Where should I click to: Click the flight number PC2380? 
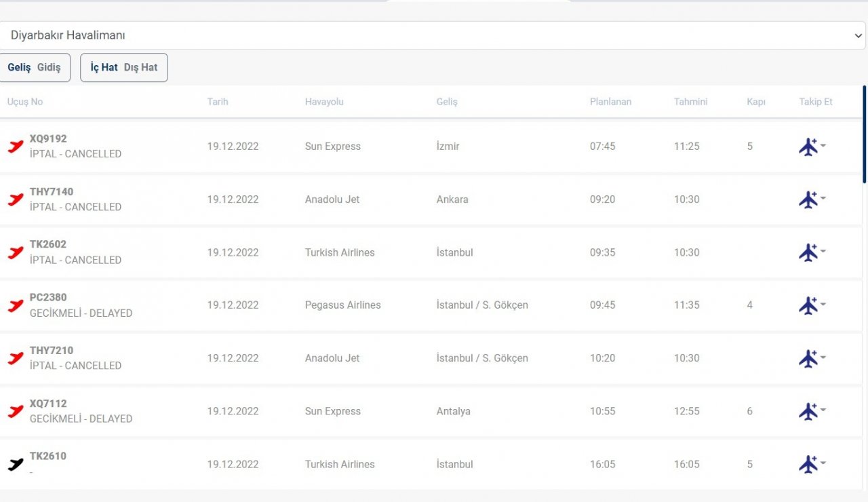click(48, 297)
